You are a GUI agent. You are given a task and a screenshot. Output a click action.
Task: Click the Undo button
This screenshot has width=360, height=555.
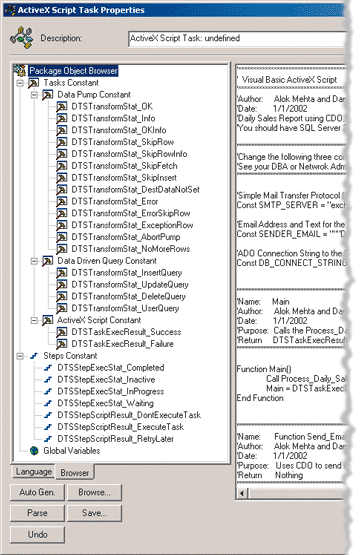coord(37,534)
